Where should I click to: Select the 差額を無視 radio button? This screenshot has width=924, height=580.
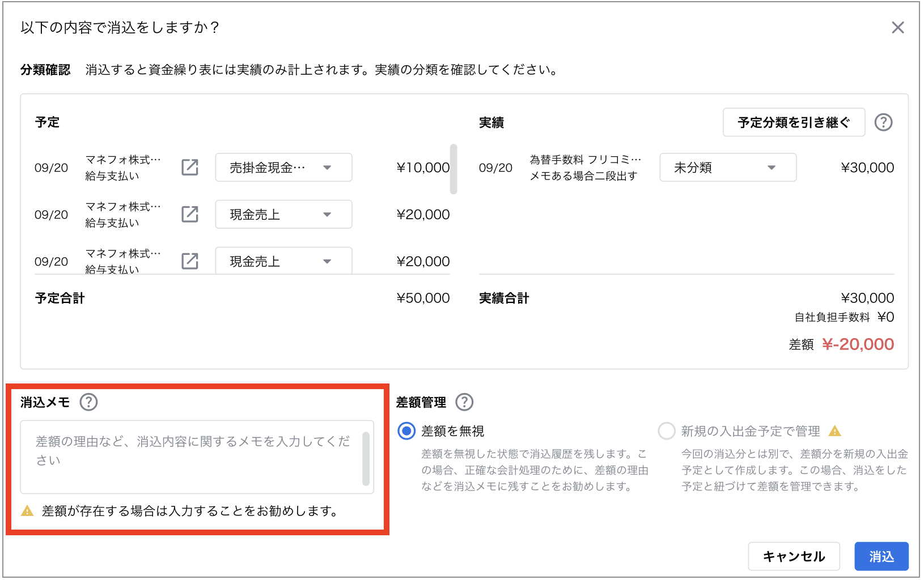[x=406, y=431]
